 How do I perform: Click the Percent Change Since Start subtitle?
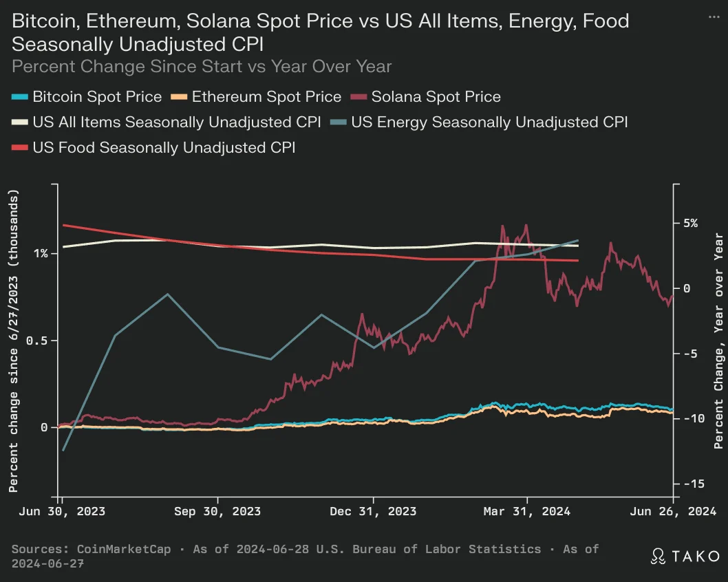202,66
